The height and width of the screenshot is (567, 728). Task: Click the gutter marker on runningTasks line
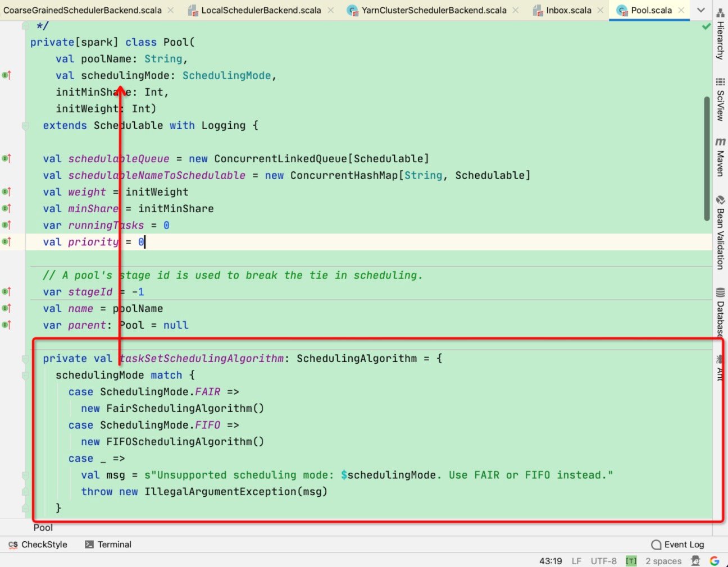pos(6,225)
